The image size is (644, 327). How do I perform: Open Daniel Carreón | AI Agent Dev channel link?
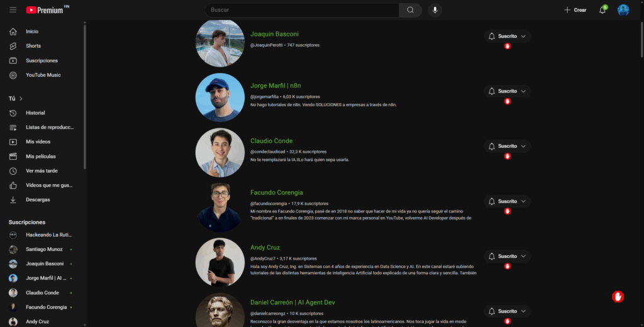292,302
